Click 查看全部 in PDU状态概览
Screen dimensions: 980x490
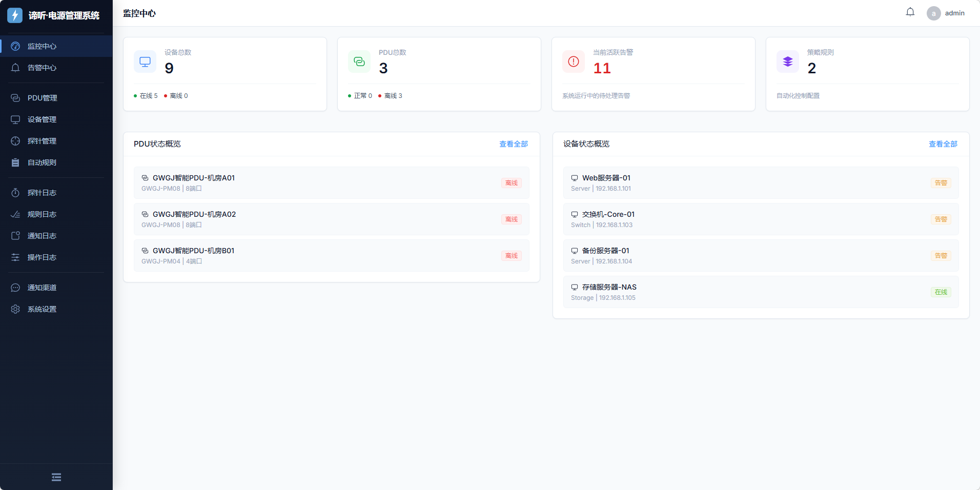coord(513,144)
